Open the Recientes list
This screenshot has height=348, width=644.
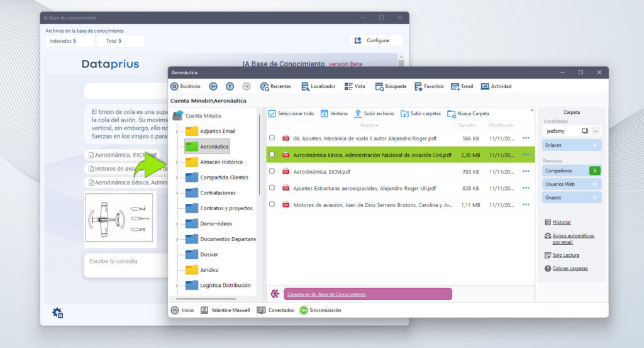click(265, 86)
